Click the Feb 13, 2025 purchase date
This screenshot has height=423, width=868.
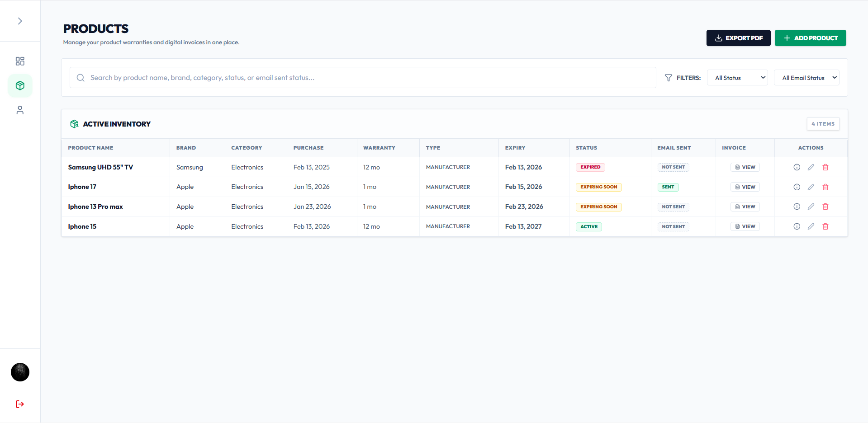point(312,167)
